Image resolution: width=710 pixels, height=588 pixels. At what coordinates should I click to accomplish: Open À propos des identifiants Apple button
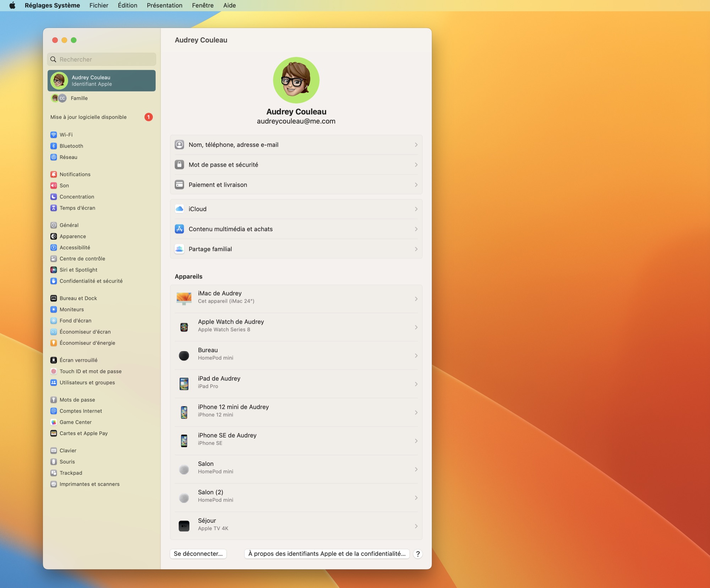coord(327,554)
